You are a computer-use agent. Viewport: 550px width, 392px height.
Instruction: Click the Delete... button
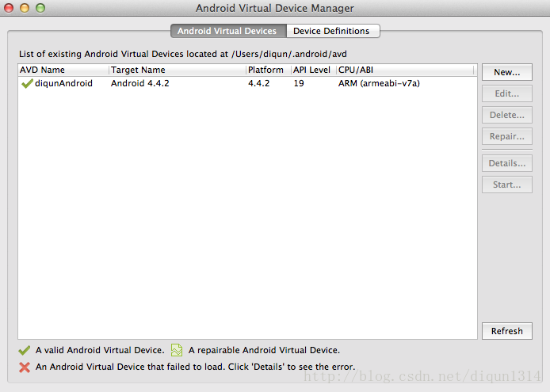507,115
